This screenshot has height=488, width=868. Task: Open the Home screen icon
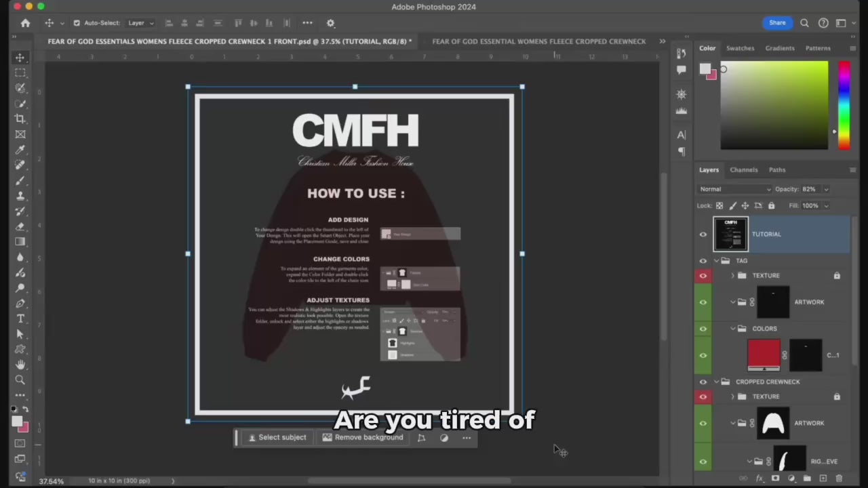pyautogui.click(x=25, y=23)
